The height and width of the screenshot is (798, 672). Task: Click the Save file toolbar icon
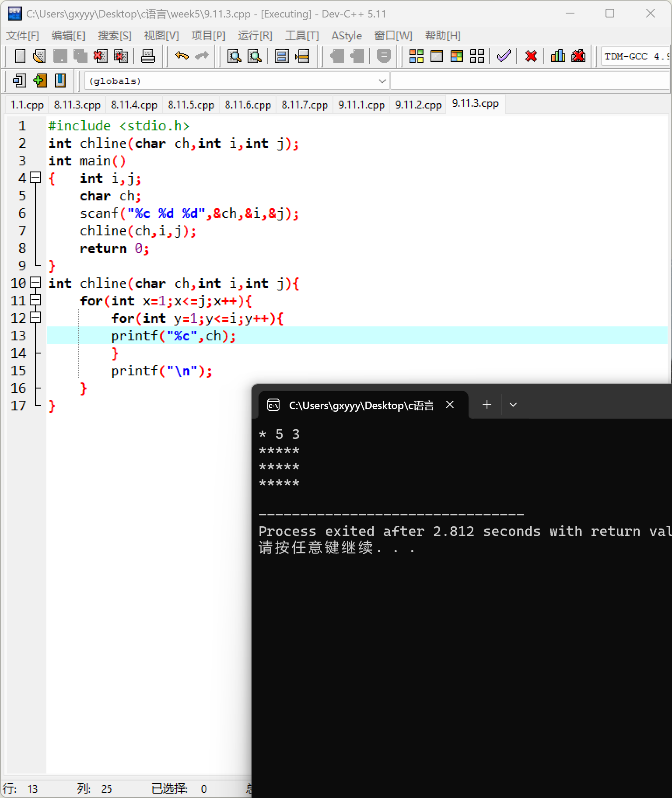(x=60, y=56)
